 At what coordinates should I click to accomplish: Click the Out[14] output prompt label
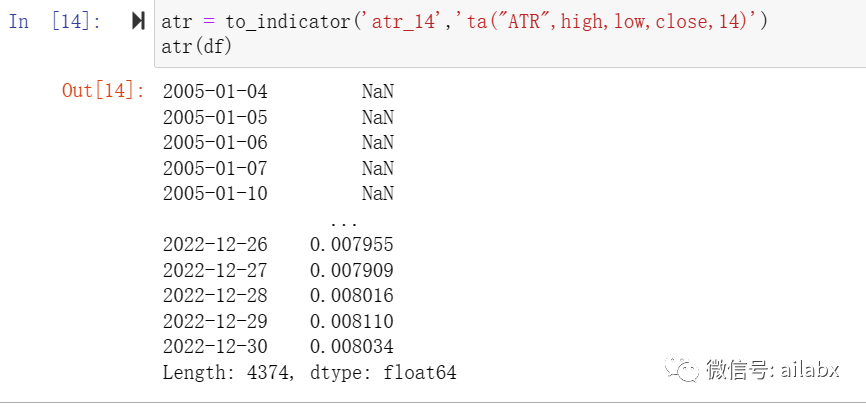[x=103, y=91]
